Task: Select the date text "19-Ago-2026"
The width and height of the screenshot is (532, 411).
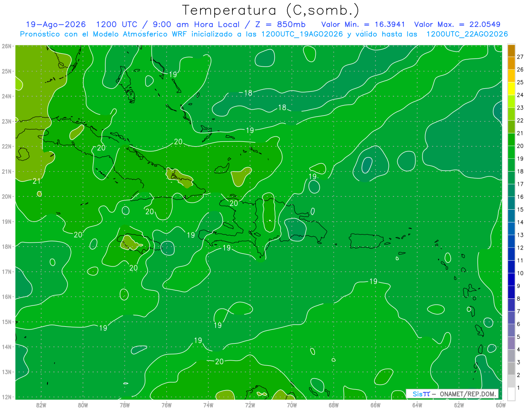Action: (x=56, y=25)
